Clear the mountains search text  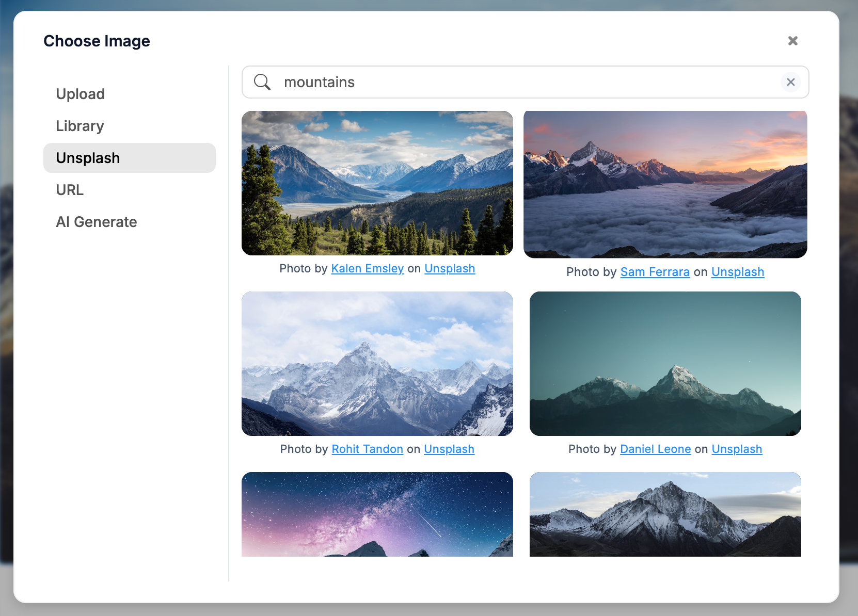click(x=790, y=82)
